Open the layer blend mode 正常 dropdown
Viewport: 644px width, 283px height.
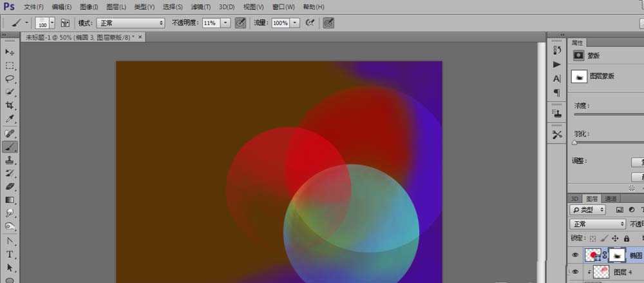pyautogui.click(x=598, y=224)
